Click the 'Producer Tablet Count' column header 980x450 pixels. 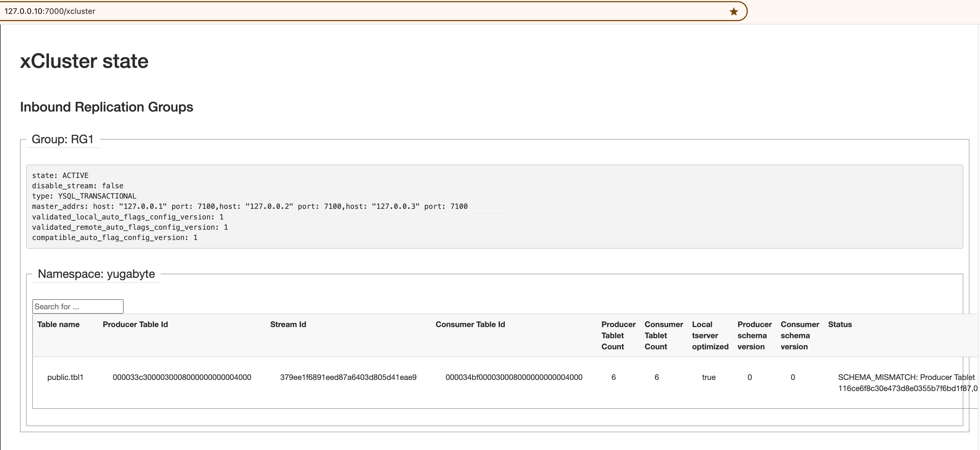click(x=618, y=335)
